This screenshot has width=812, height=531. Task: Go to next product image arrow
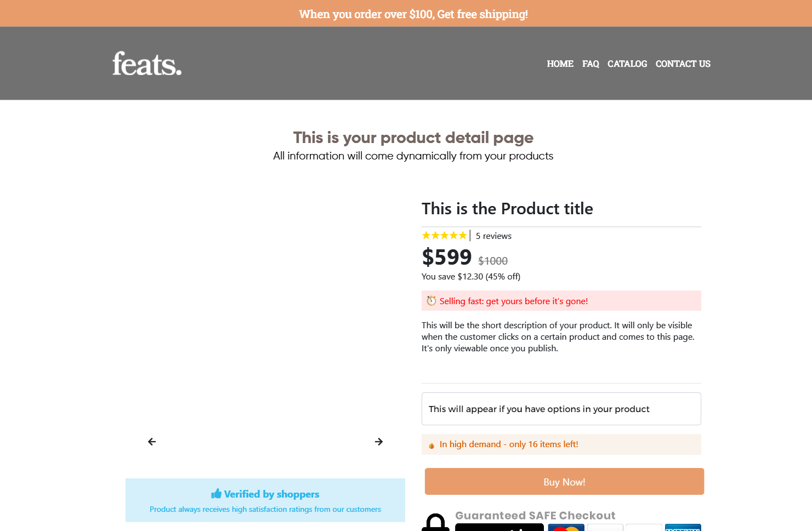(x=379, y=442)
